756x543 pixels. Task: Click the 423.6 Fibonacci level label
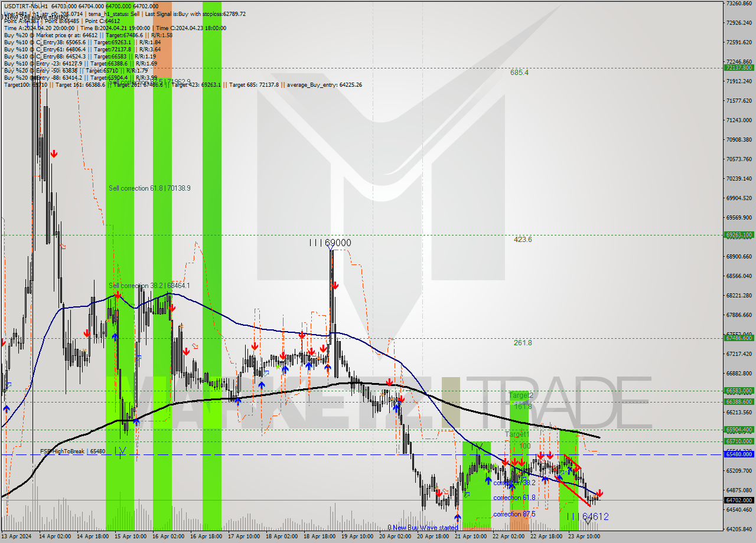523,240
